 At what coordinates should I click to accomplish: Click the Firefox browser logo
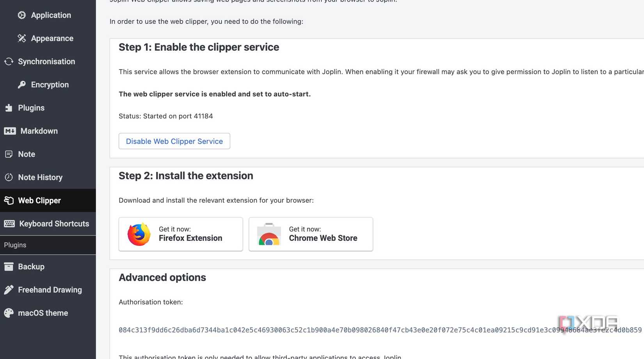[138, 234]
